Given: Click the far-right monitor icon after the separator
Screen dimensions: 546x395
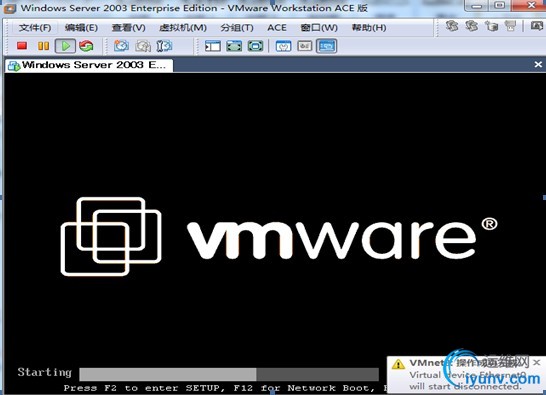Looking at the screenshot, I should 537,26.
